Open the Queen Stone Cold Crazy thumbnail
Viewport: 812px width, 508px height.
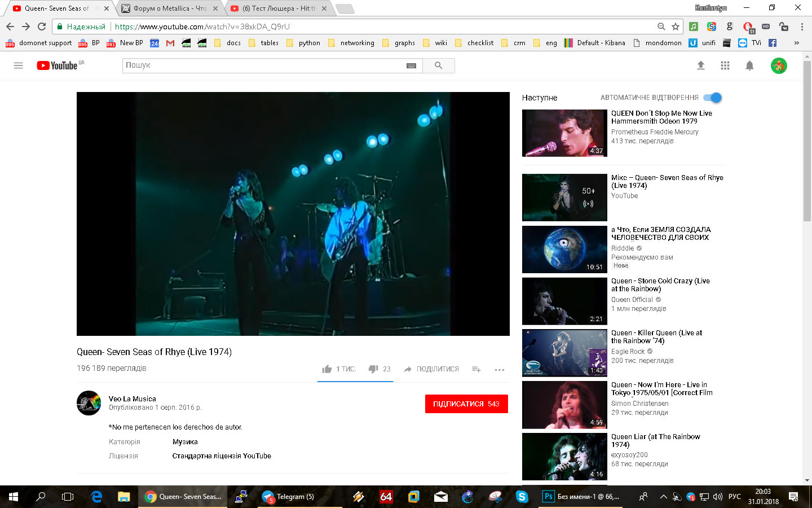[x=564, y=301]
